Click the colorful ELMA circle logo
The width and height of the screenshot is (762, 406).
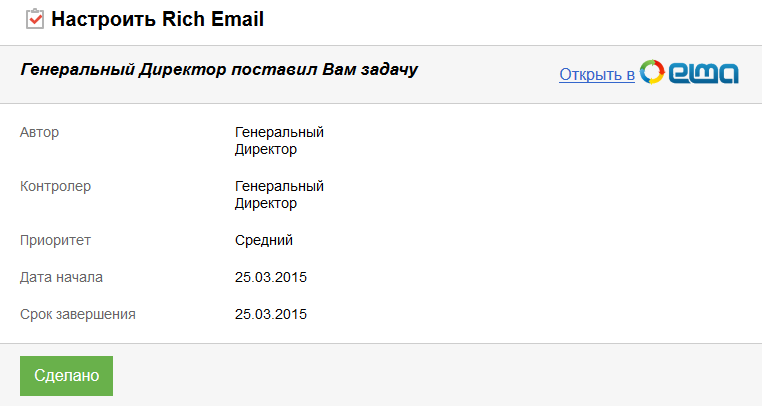click(x=652, y=73)
